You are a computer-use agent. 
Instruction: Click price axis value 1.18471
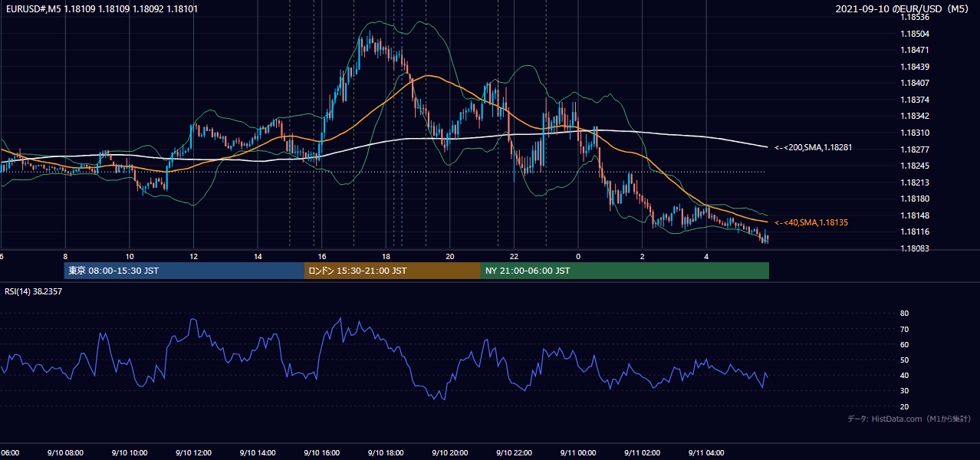point(916,50)
